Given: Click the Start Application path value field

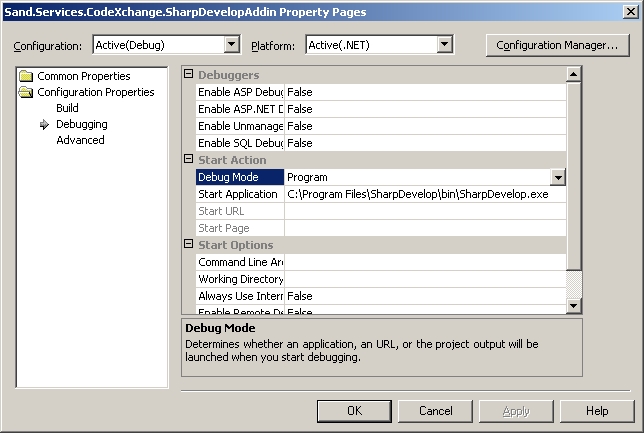Looking at the screenshot, I should click(425, 194).
